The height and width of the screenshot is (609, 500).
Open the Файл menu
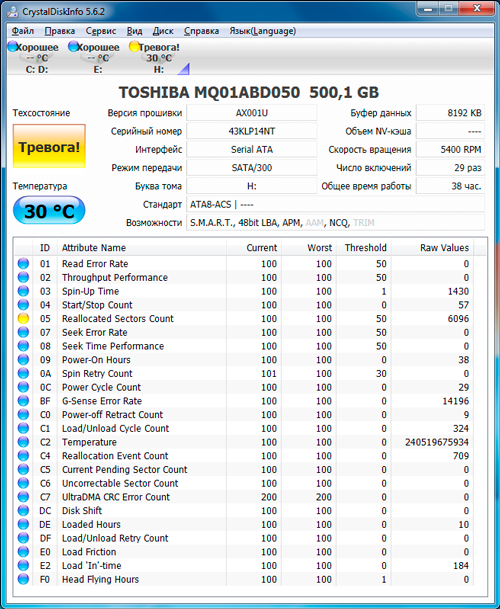pyautogui.click(x=23, y=31)
